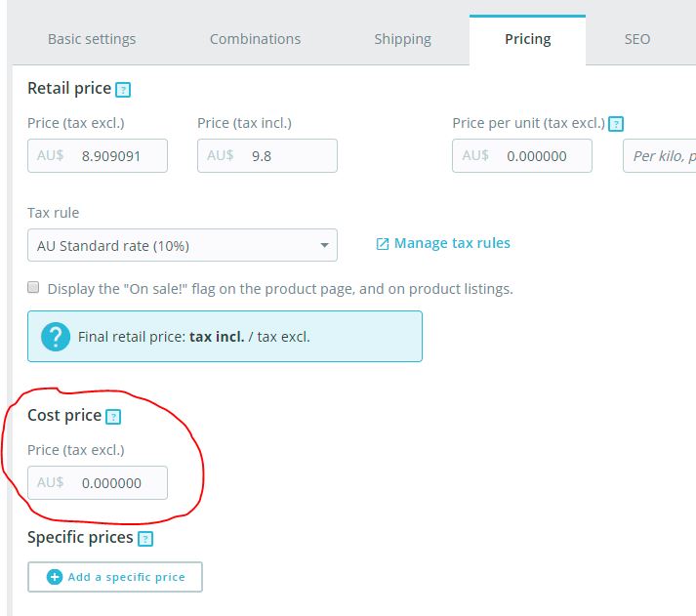The height and width of the screenshot is (616, 696).
Task: Go to the Shipping tab
Action: tap(402, 40)
